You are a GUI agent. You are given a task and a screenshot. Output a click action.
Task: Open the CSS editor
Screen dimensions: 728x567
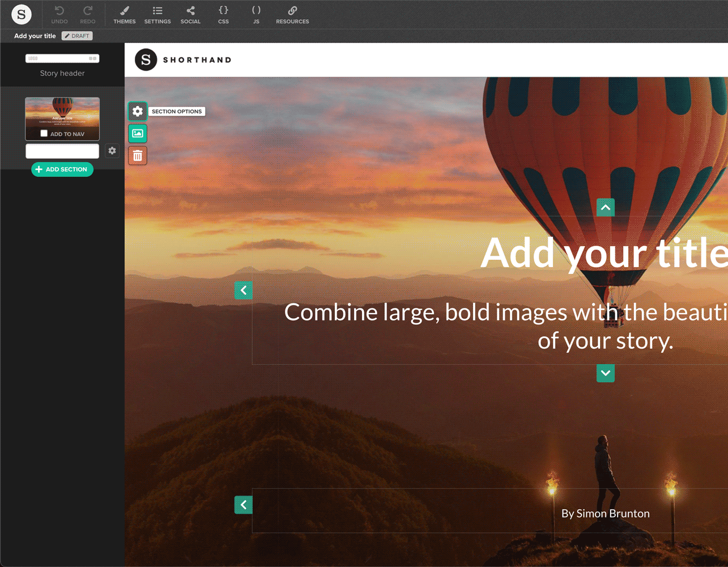click(224, 15)
